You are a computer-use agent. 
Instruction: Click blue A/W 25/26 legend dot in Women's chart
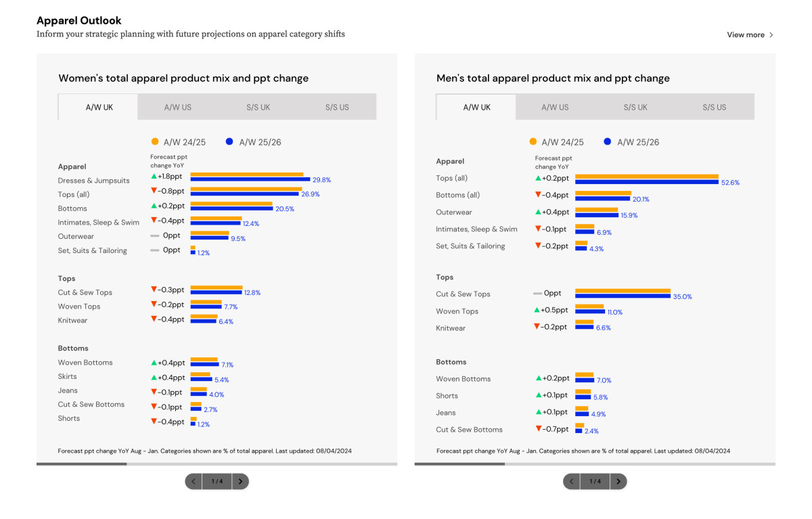[x=229, y=141]
